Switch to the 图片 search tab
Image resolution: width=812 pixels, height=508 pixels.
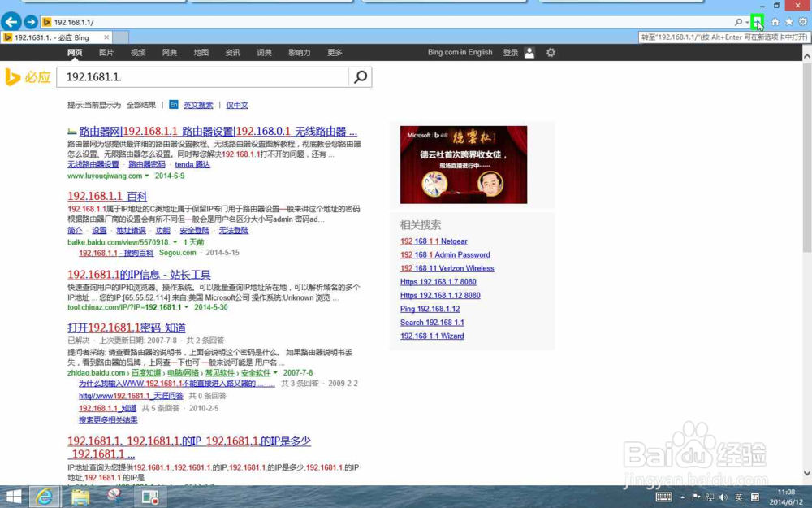(105, 52)
